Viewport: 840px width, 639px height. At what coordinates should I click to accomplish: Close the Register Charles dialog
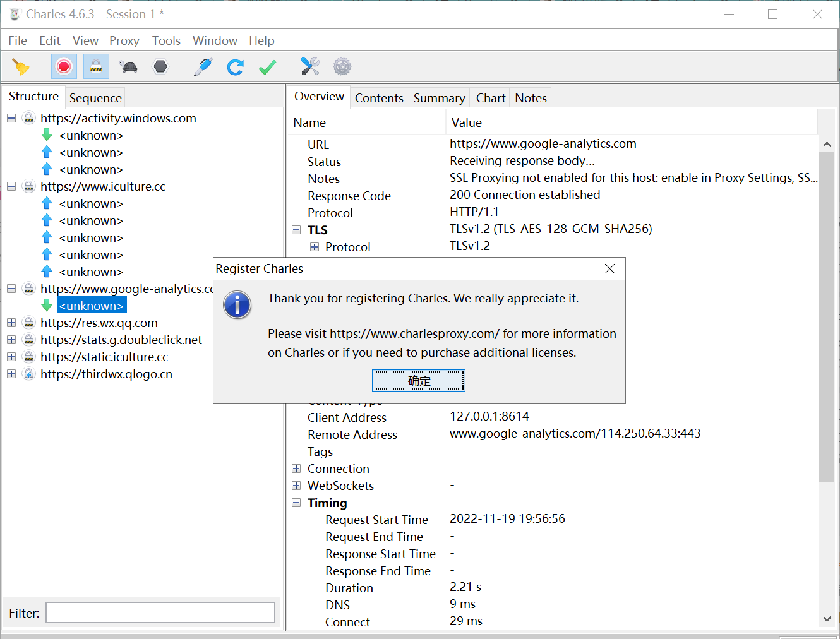[609, 269]
